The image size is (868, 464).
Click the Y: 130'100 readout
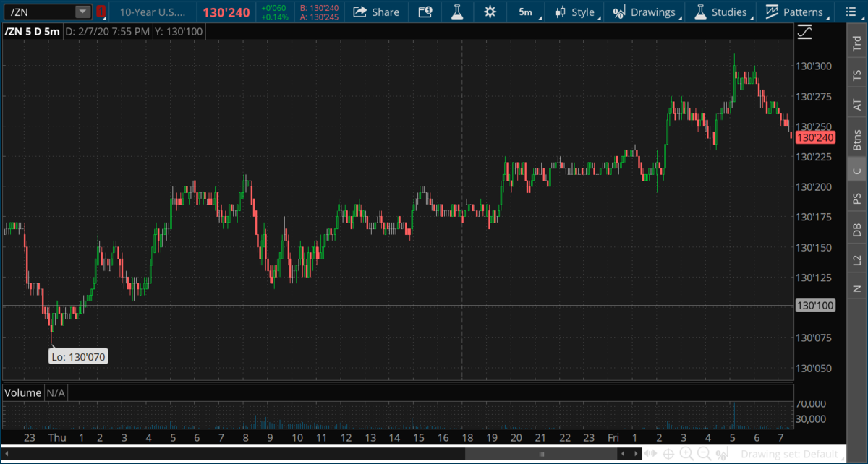pos(181,32)
